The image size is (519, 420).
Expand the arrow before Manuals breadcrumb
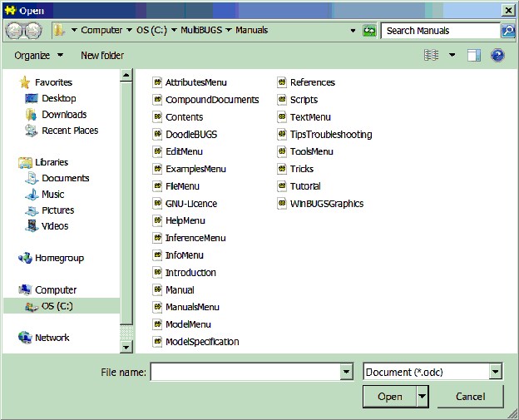pos(229,30)
